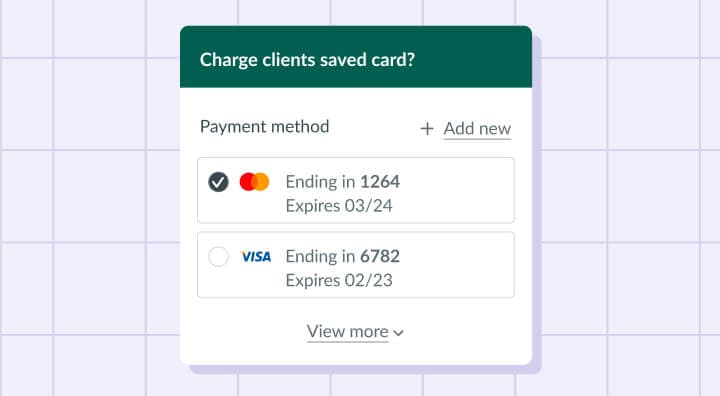Click the Payment method label
The height and width of the screenshot is (396, 720).
pyautogui.click(x=264, y=127)
